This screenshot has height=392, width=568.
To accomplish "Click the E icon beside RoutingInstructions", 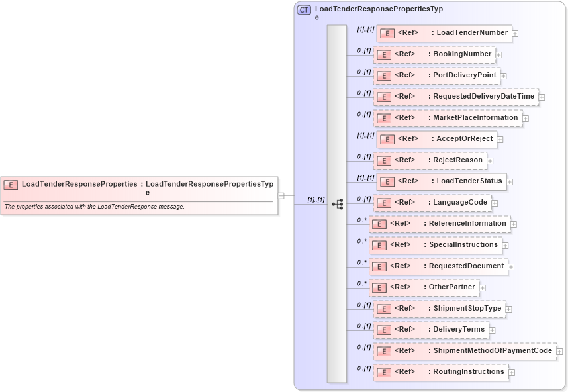I will [384, 371].
